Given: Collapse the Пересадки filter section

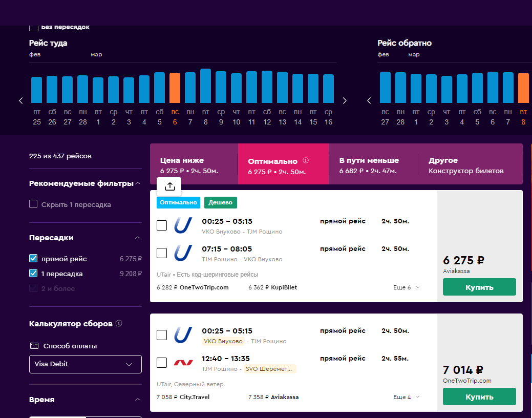Looking at the screenshot, I should 138,238.
